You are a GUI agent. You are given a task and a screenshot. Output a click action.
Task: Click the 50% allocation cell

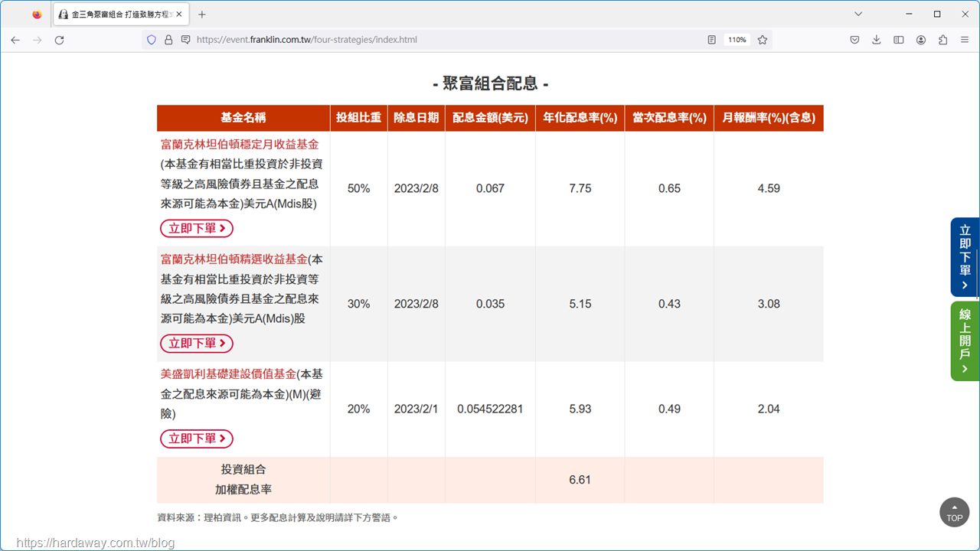[x=358, y=188]
